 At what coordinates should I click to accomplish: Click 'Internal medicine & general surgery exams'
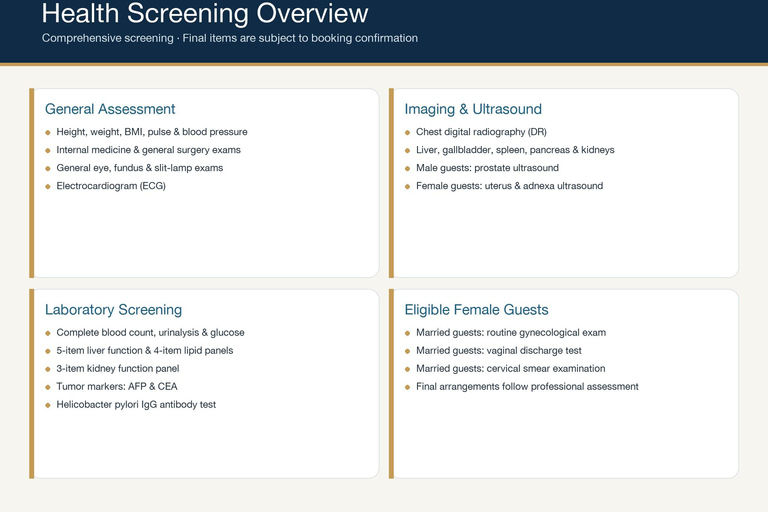click(x=148, y=150)
